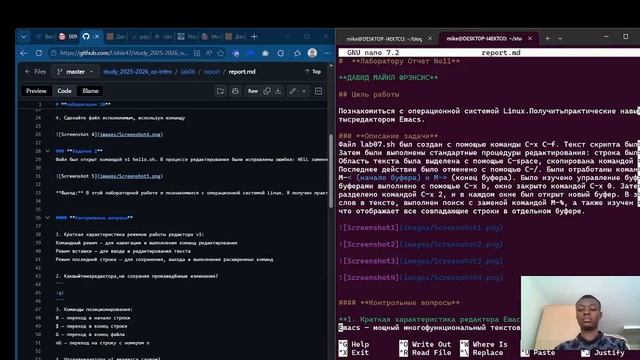Image resolution: width=640 pixels, height=360 pixels.
Task: Copy the raw file content icon
Action: point(267,91)
